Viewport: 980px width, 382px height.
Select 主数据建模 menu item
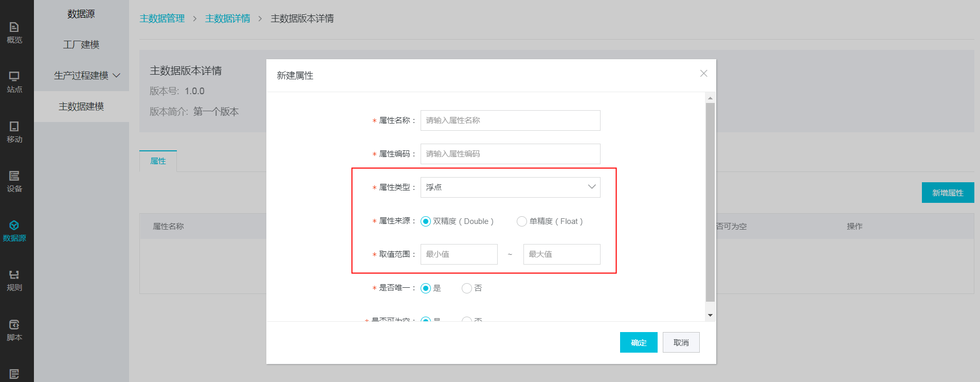coord(81,107)
